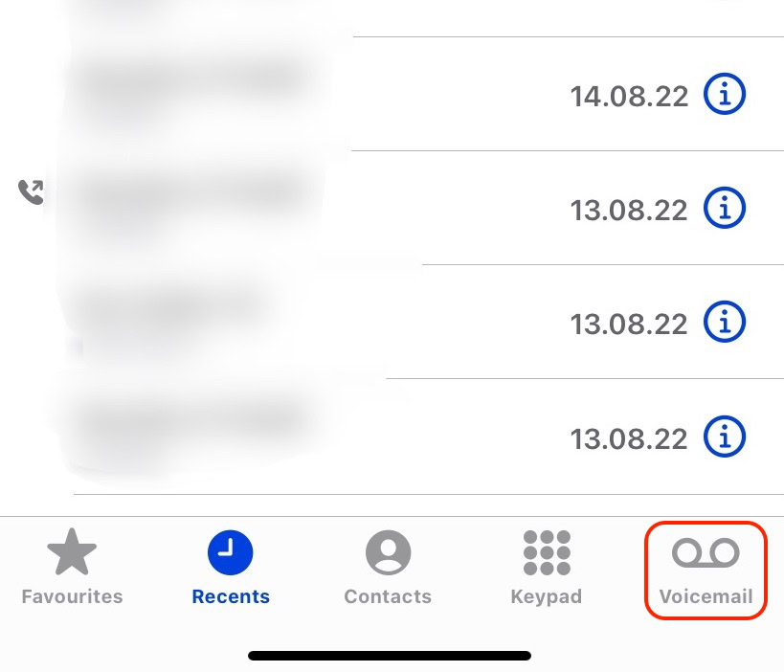Open the Keypad tab label

click(547, 597)
